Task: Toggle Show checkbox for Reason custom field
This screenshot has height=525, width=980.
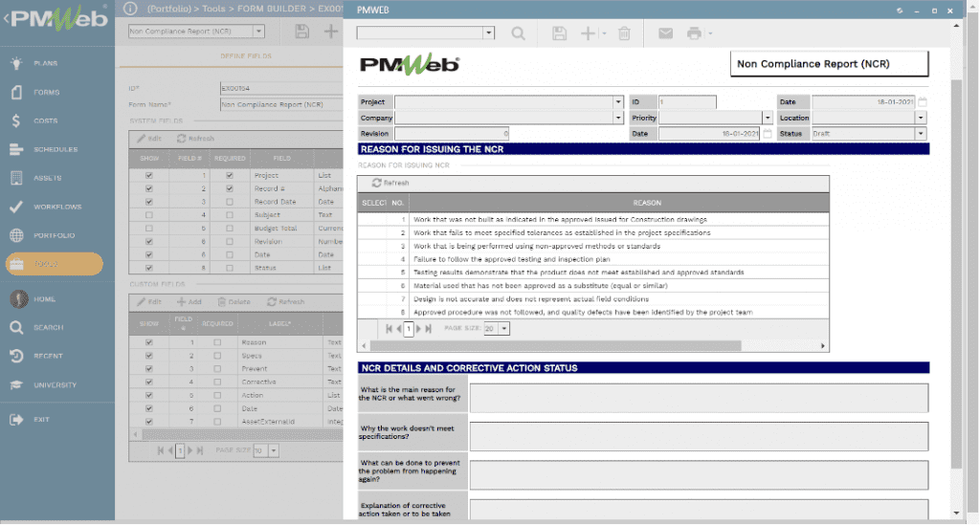Action: tap(148, 342)
